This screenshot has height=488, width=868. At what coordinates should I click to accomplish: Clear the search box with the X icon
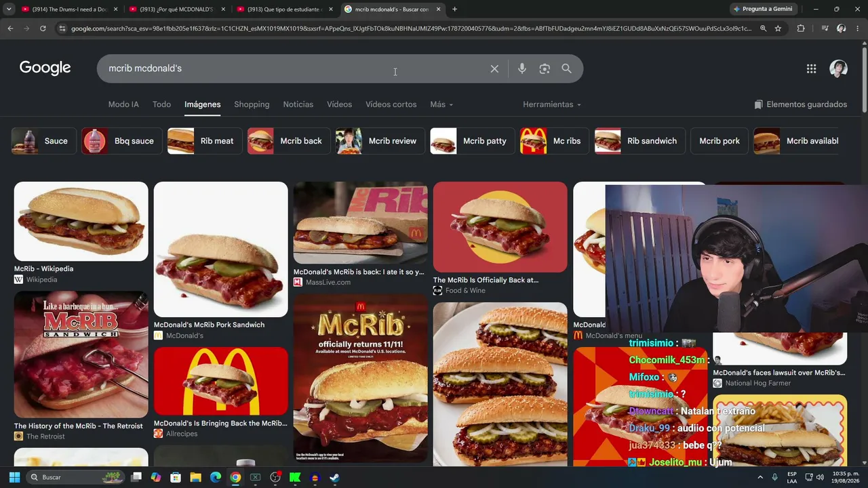coord(494,68)
